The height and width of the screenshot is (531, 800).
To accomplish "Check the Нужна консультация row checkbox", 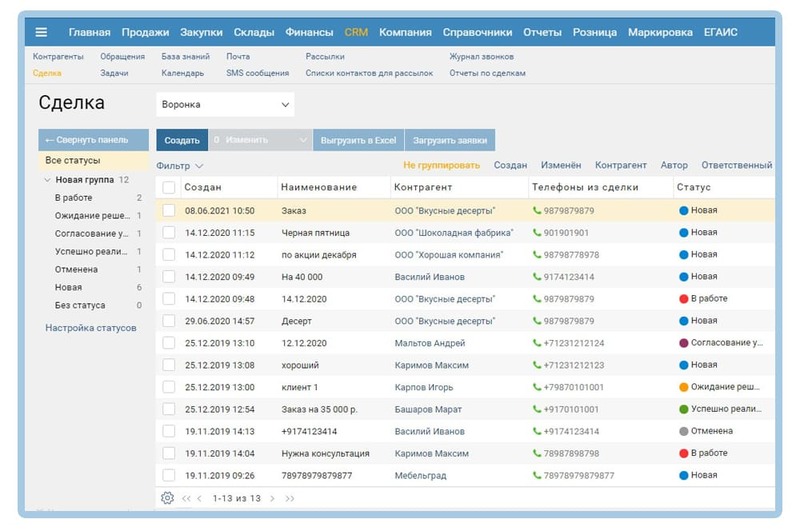I will coord(169,453).
